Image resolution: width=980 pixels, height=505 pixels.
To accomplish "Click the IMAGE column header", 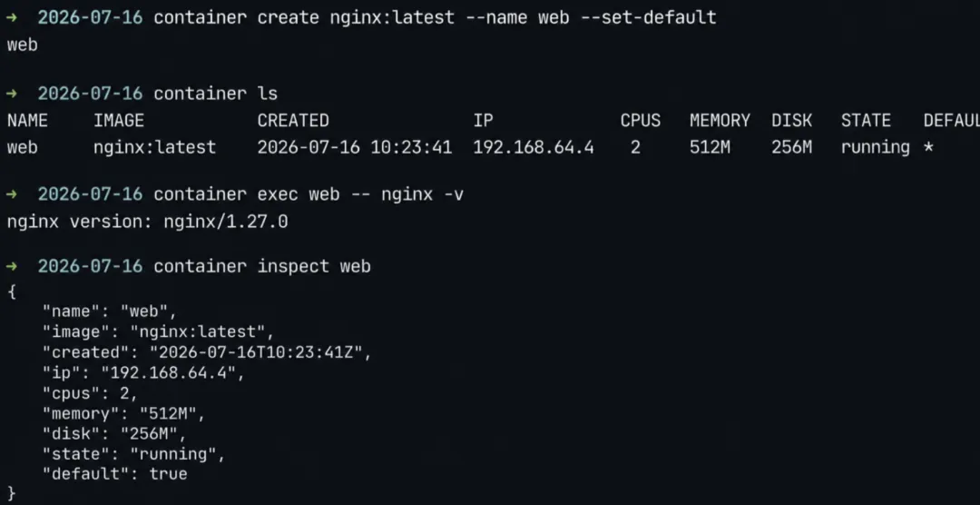I will 119,121.
